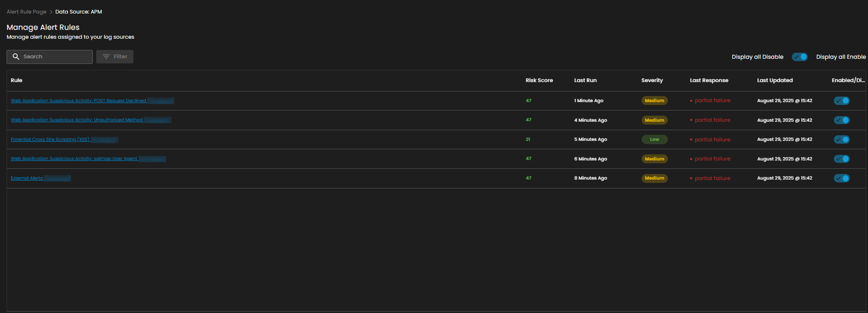The height and width of the screenshot is (313, 868).
Task: Click the Filter button
Action: tap(115, 56)
